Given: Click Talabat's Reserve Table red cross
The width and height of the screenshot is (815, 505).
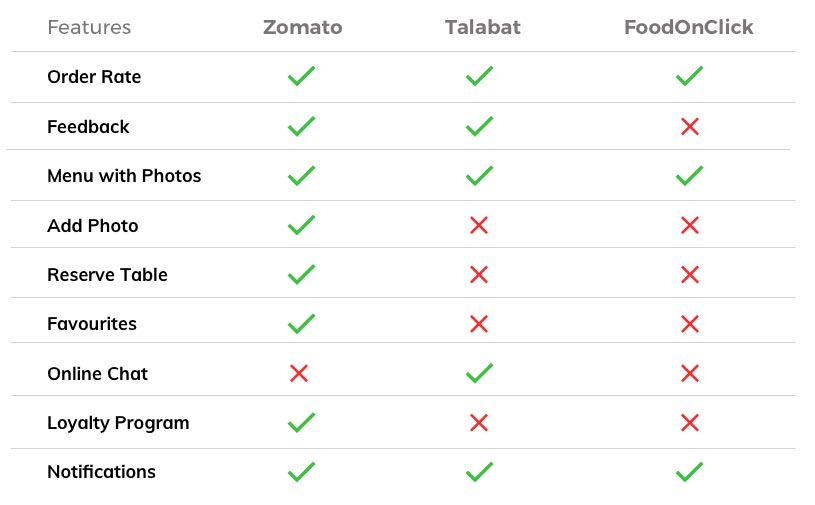Looking at the screenshot, I should (x=479, y=274).
